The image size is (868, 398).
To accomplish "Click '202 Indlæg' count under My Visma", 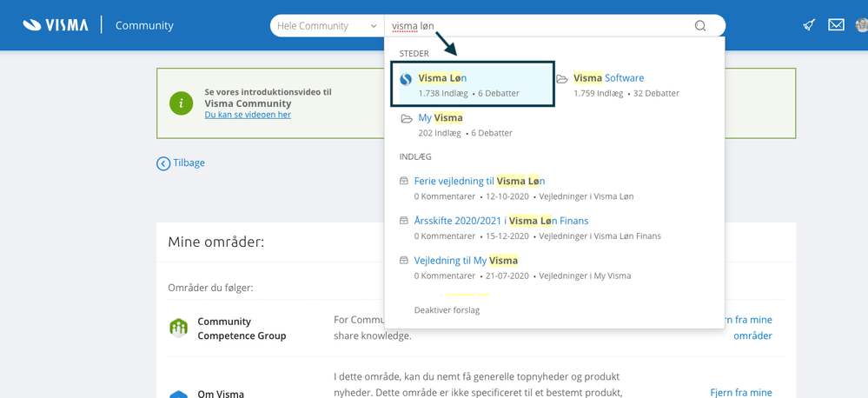I will [x=440, y=134].
